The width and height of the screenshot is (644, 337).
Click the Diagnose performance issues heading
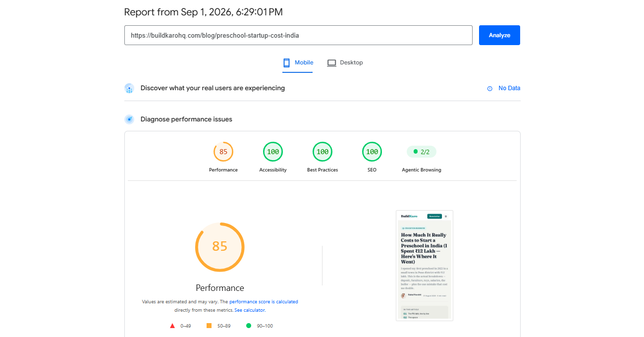point(186,119)
